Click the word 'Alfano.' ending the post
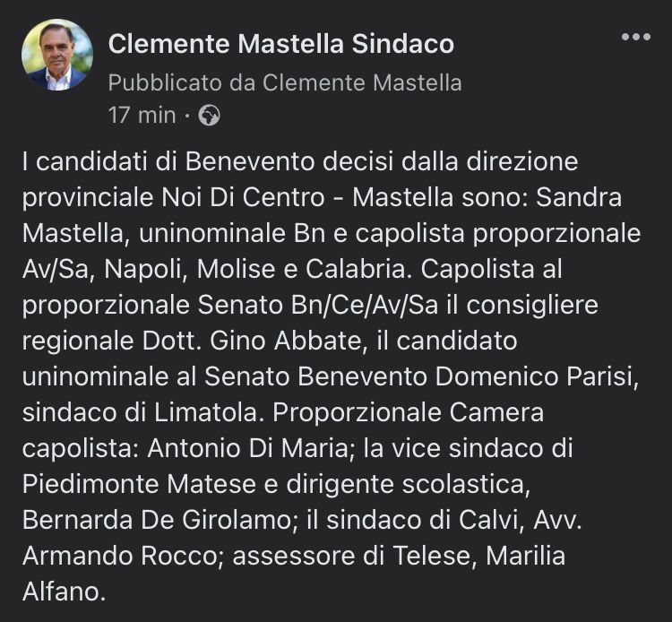Viewport: 672px width, 622px height. coord(64,592)
